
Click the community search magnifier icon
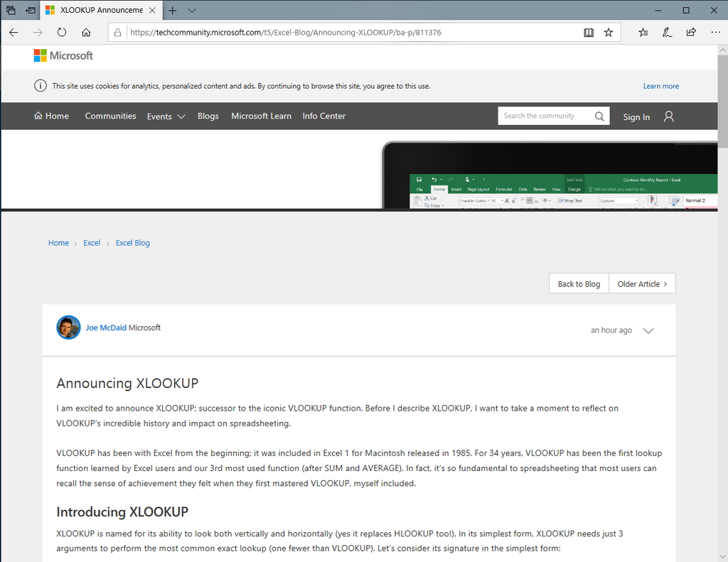[x=599, y=116]
